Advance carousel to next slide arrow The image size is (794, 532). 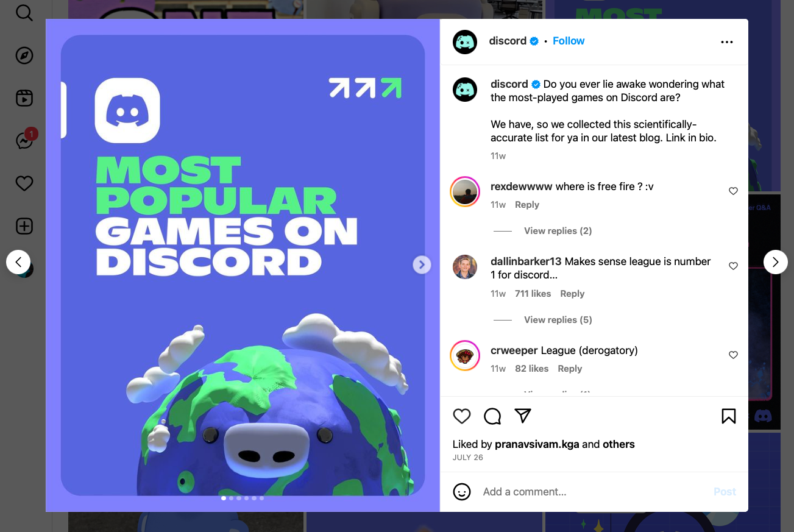422,264
